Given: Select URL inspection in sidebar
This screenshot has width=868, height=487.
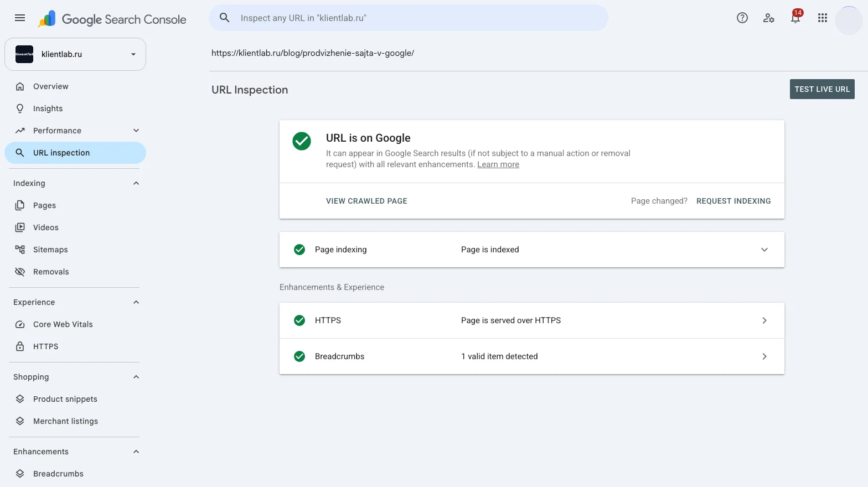Looking at the screenshot, I should click(75, 153).
